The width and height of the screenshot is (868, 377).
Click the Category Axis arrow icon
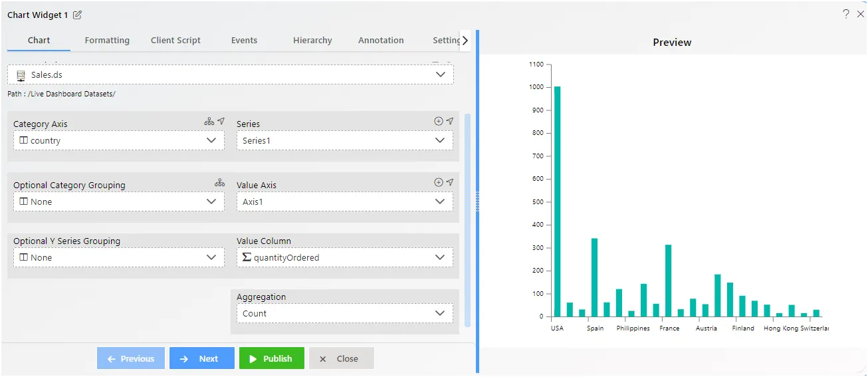pos(221,122)
